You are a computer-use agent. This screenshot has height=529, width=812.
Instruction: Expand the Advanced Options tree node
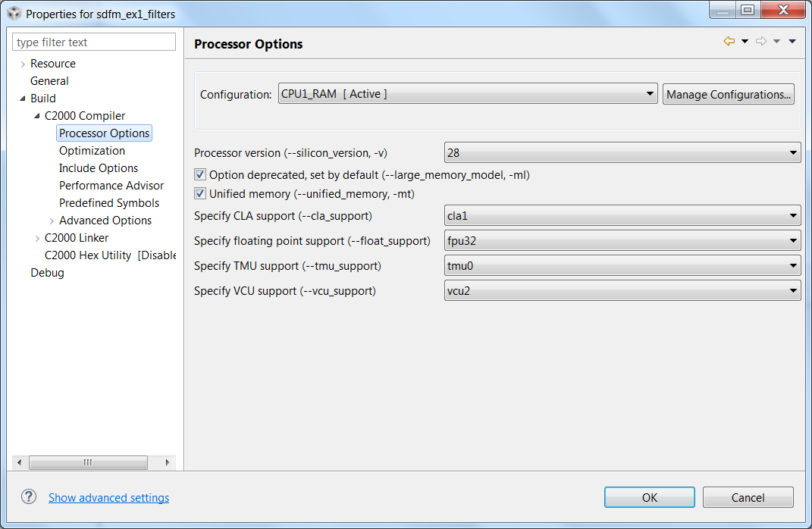click(x=52, y=221)
